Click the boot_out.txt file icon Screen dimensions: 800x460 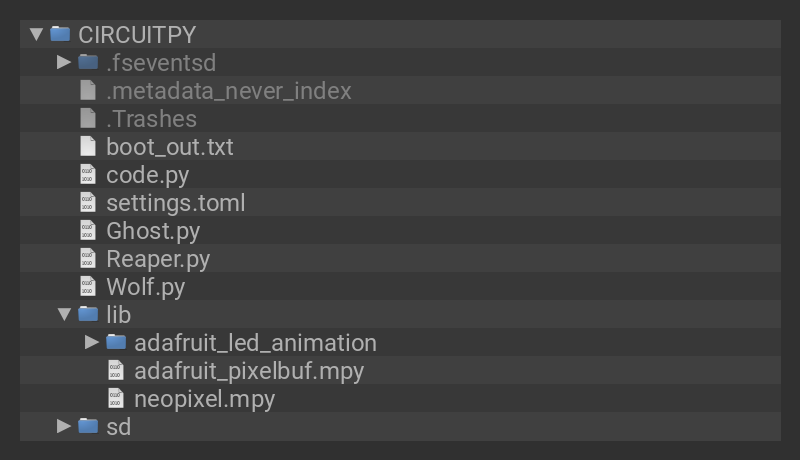(x=88, y=146)
